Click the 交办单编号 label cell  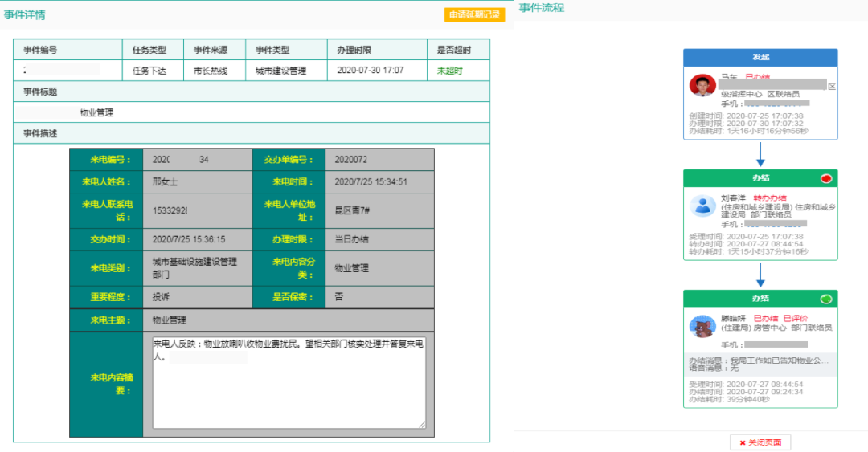pos(289,159)
